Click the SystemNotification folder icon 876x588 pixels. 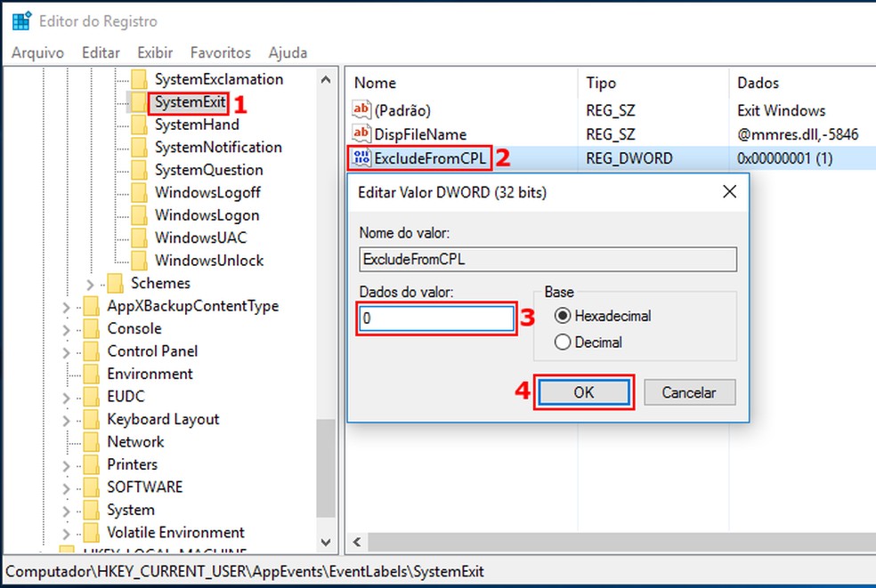click(x=139, y=148)
